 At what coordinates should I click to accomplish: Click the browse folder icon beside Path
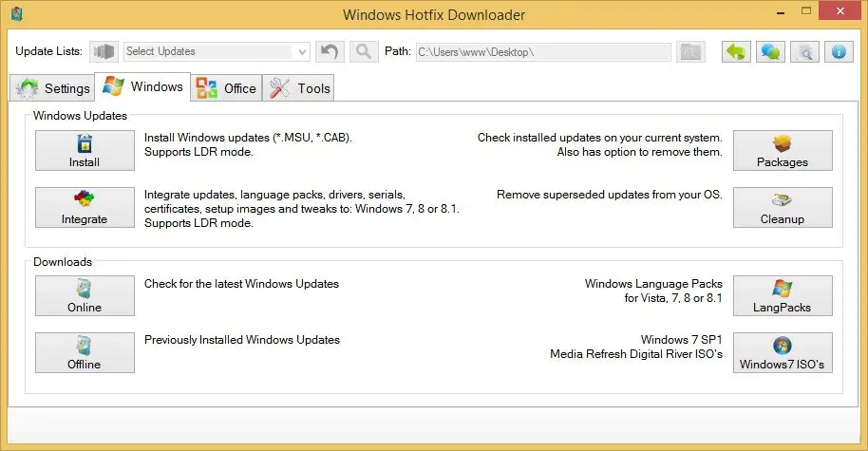click(690, 52)
